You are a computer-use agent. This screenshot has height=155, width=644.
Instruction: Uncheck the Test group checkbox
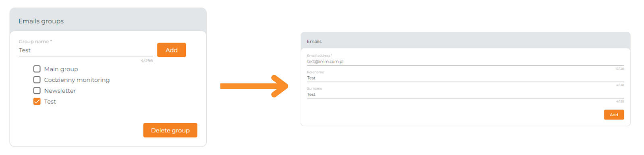[x=37, y=101]
